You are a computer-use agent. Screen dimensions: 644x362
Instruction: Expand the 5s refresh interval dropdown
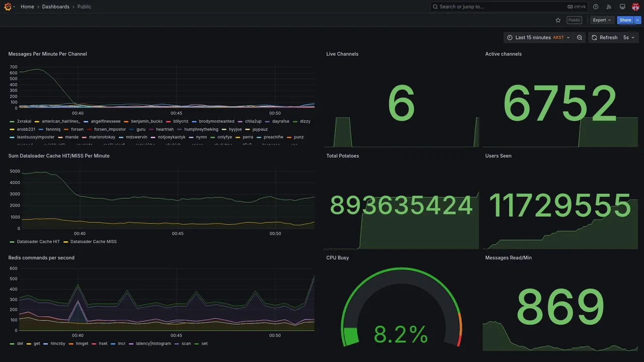tap(629, 38)
